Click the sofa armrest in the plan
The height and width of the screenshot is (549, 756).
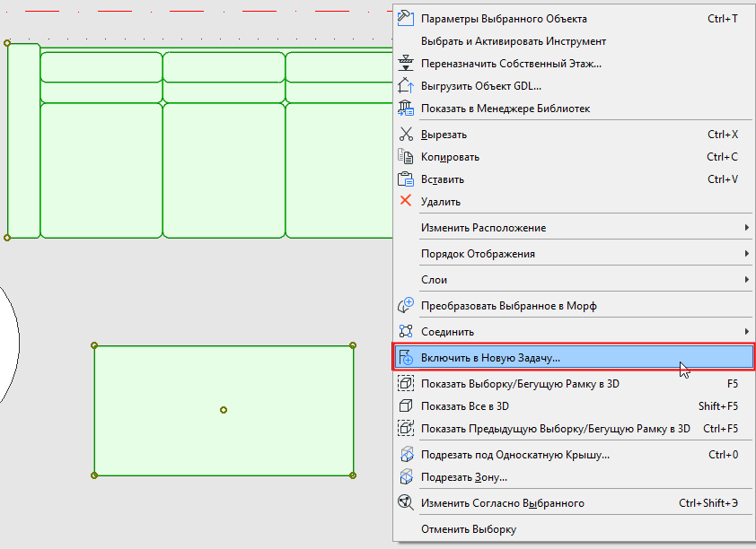pos(23,140)
